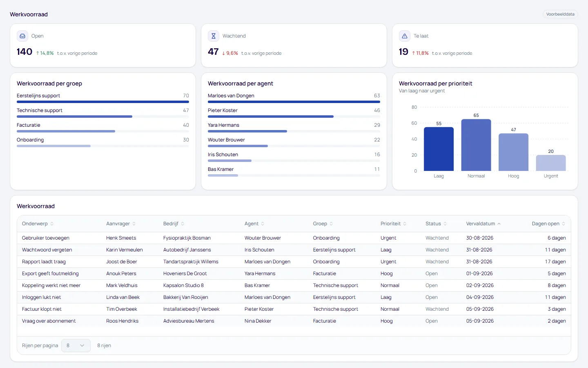Click the Eerstelijns support progress bar
The height and width of the screenshot is (368, 588).
point(103,102)
